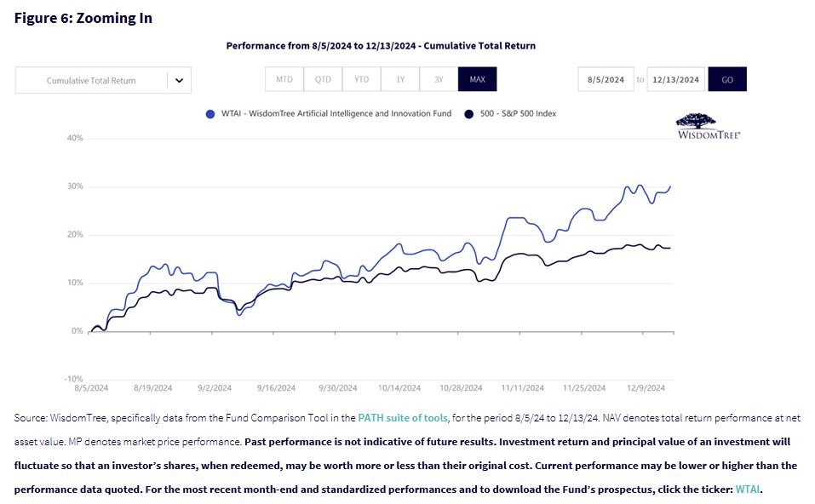Click the end date field 12/13/2024

(x=675, y=79)
